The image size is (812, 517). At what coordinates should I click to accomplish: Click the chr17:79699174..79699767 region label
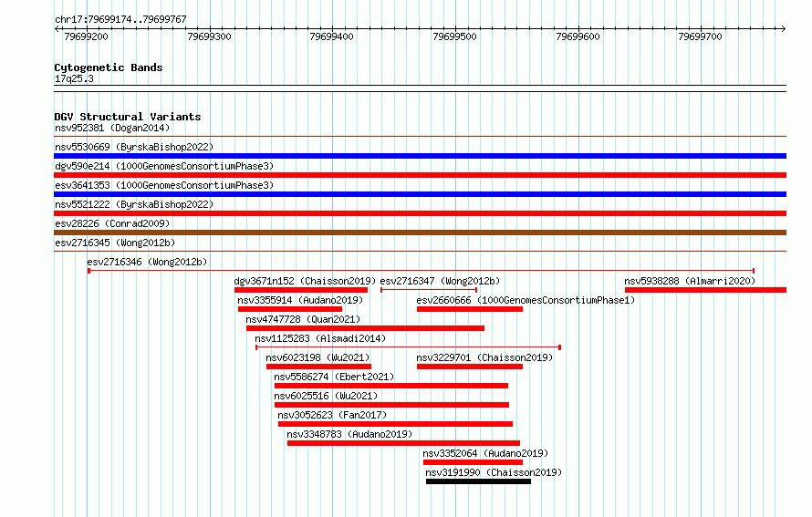pyautogui.click(x=120, y=19)
